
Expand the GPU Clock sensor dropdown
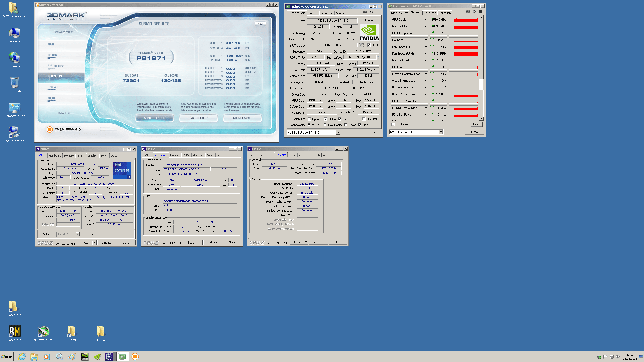click(x=426, y=20)
